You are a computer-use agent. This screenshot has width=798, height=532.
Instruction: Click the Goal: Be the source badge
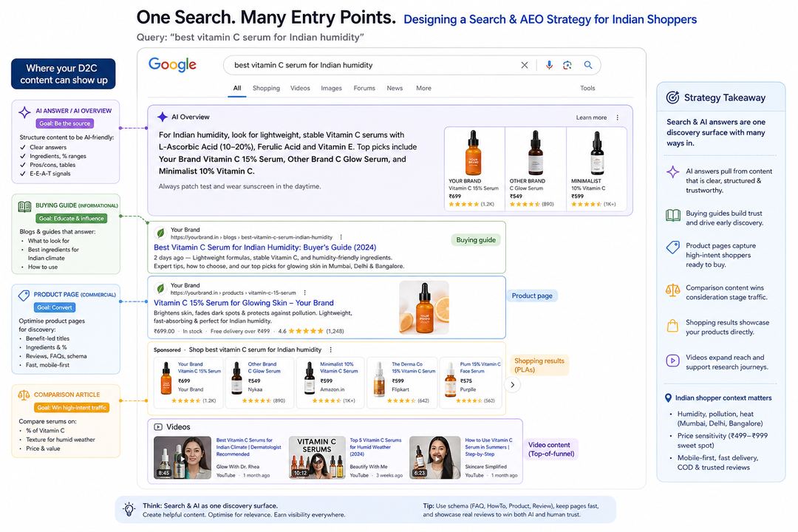click(64, 123)
